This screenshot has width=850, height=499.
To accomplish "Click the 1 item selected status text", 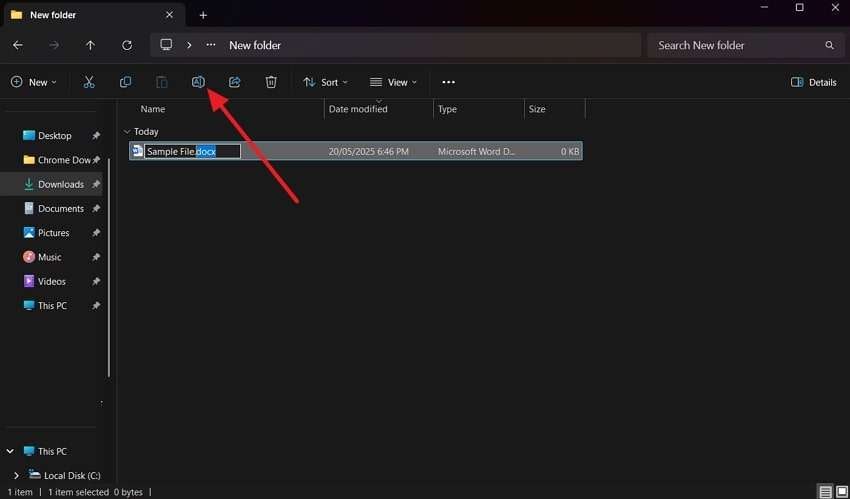I will click(79, 492).
